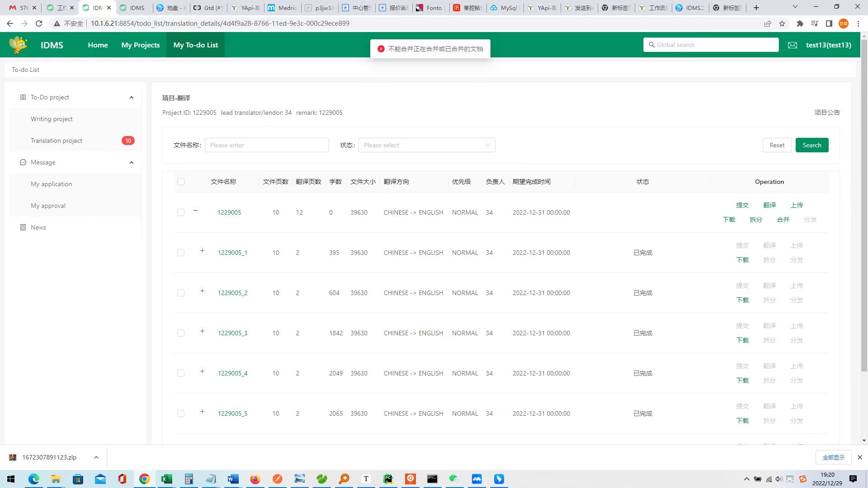
Task: Reload the page with refresh icon
Action: coord(39,23)
